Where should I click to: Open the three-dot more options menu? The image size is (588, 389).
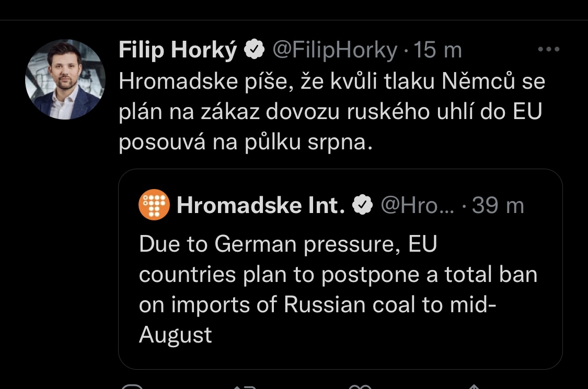[548, 50]
